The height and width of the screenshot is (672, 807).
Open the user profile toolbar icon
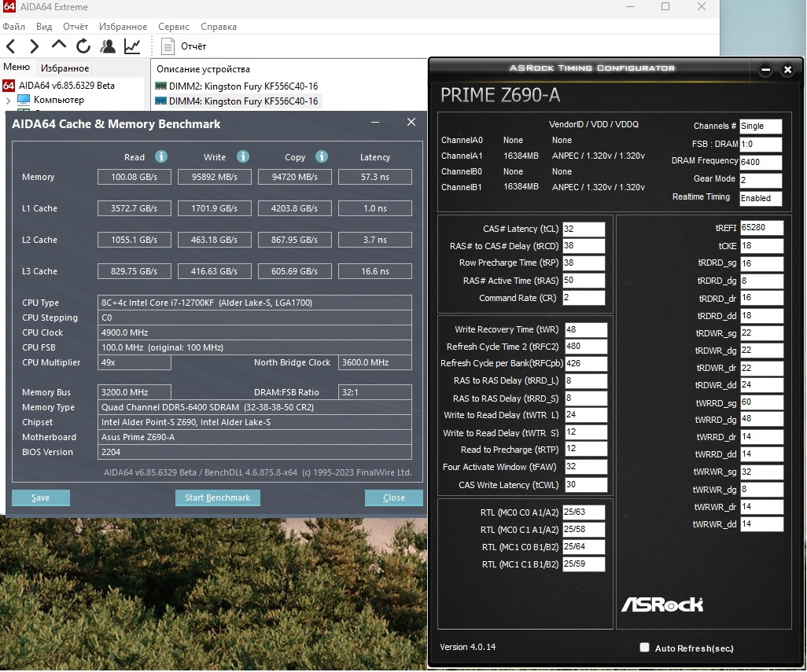click(108, 46)
